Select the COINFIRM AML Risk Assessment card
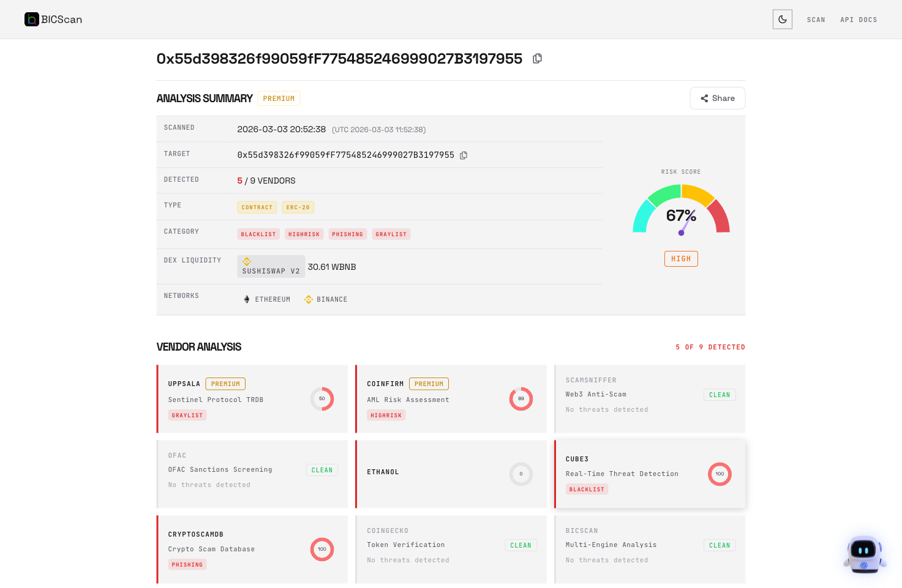Screen dimensions: 902x588 [x=451, y=399]
